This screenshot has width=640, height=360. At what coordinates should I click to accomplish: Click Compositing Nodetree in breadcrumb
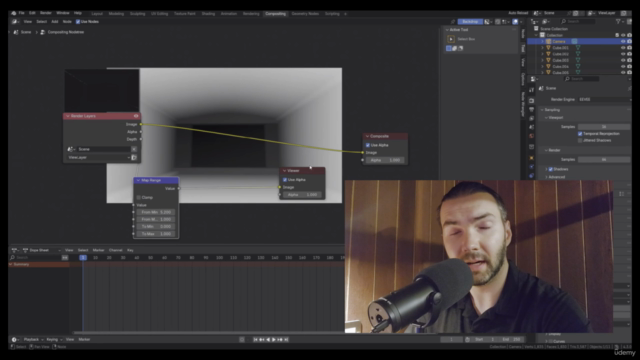point(66,32)
